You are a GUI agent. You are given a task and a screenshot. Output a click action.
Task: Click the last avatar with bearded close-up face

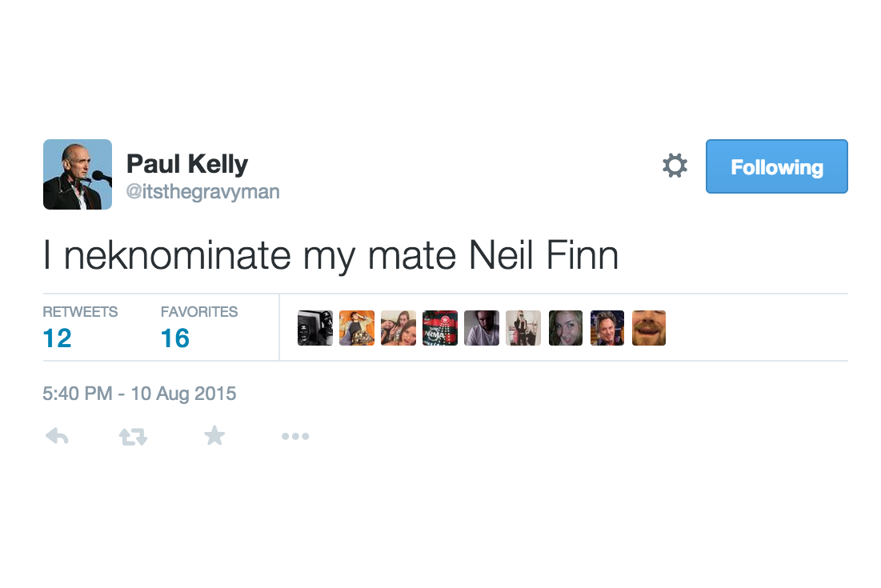pos(649,328)
